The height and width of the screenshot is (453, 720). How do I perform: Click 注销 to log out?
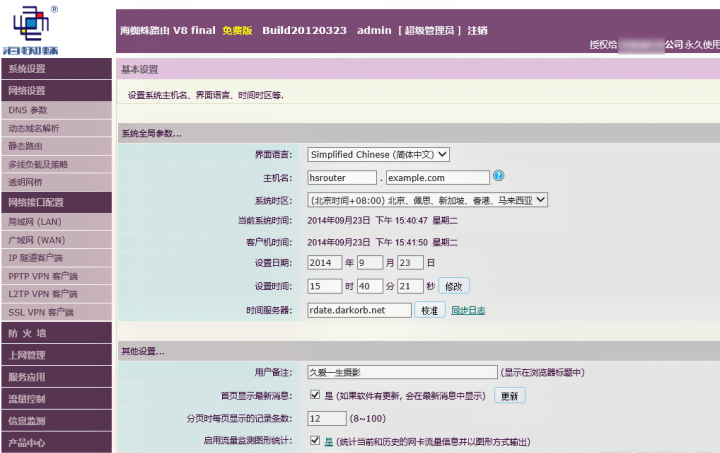pos(476,31)
